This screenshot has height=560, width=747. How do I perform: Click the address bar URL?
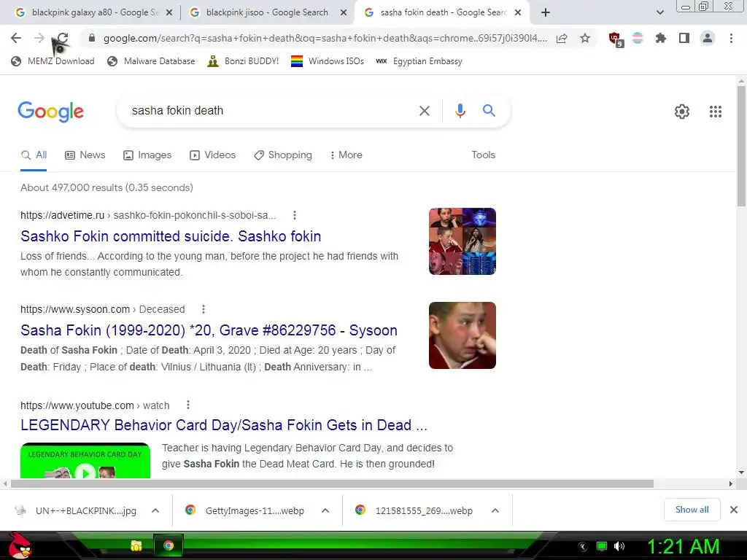pos(325,38)
